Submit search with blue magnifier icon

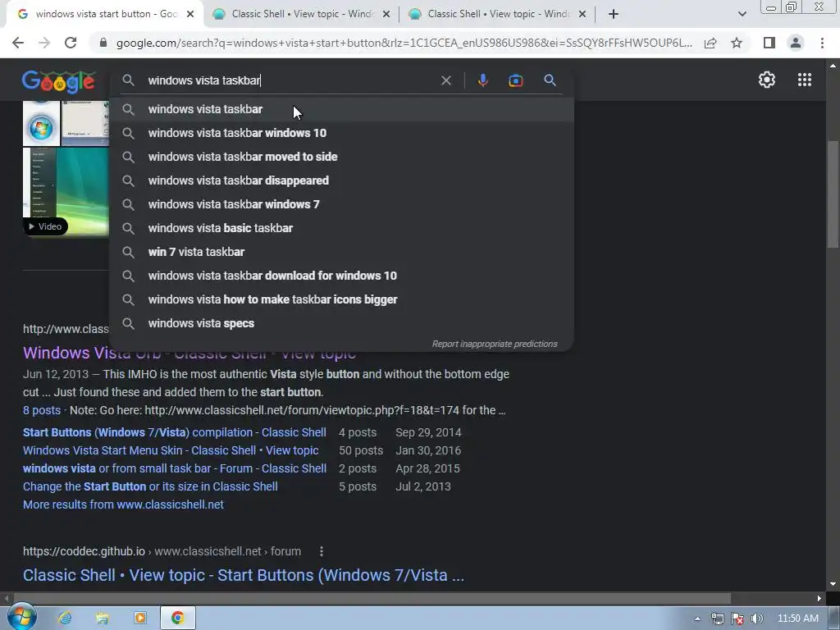(550, 80)
